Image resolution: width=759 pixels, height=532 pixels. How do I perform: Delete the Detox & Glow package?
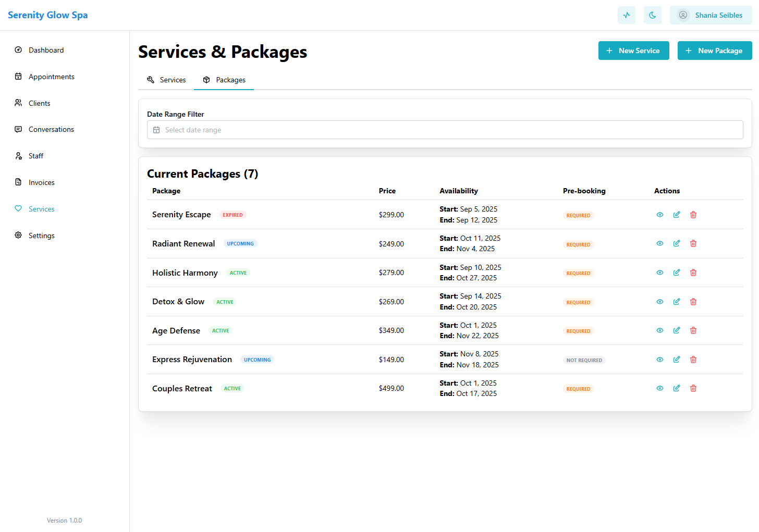pyautogui.click(x=693, y=302)
